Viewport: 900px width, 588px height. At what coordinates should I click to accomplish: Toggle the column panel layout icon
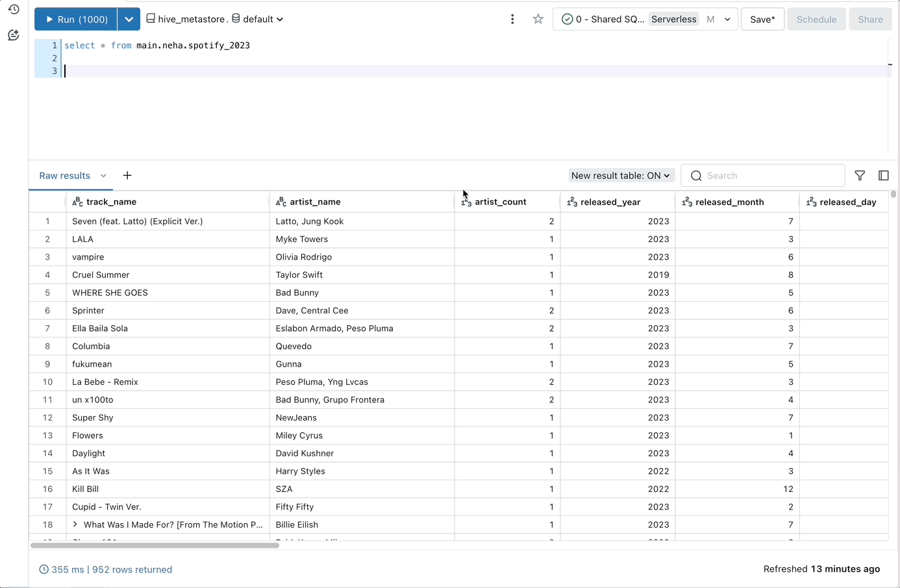click(883, 176)
